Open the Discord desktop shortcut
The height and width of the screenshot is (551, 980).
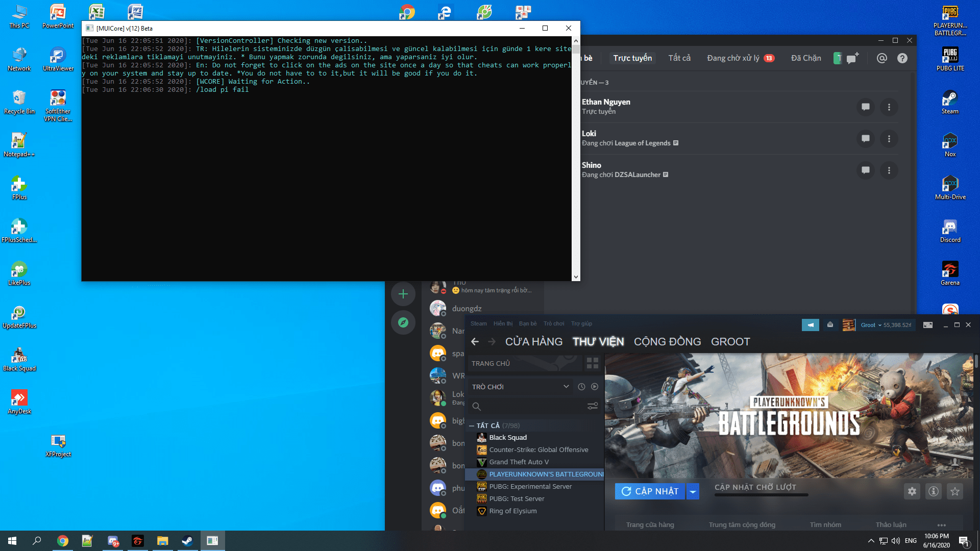tap(950, 231)
